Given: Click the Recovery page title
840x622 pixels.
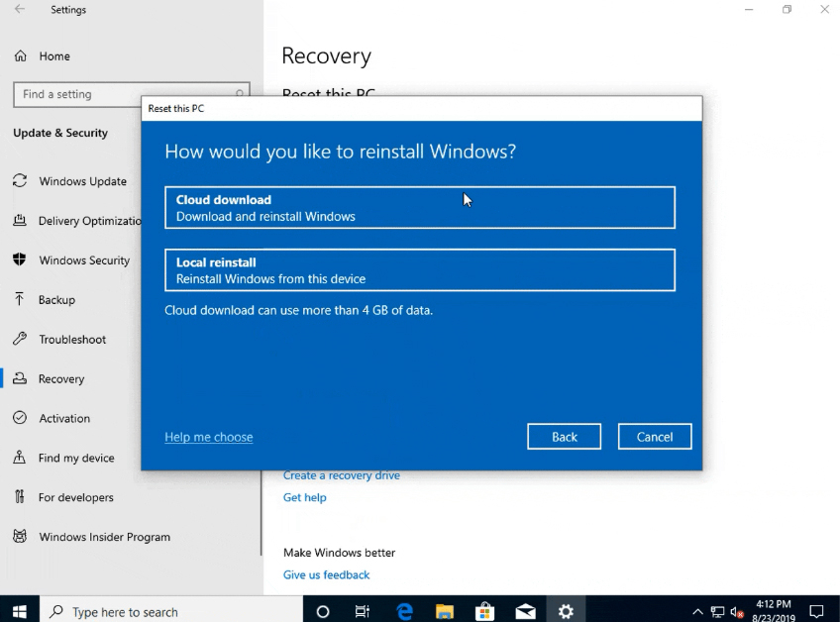Looking at the screenshot, I should coord(326,55).
